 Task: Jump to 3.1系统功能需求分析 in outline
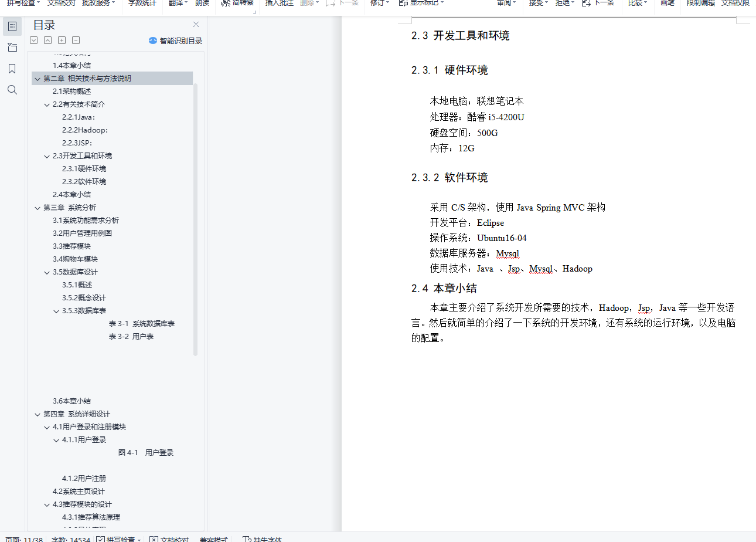pyautogui.click(x=86, y=221)
